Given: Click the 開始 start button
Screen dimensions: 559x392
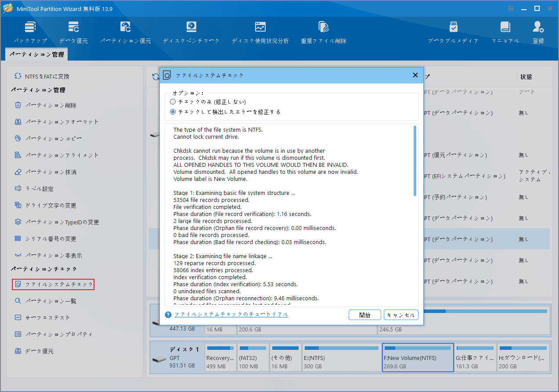Looking at the screenshot, I should [x=364, y=315].
